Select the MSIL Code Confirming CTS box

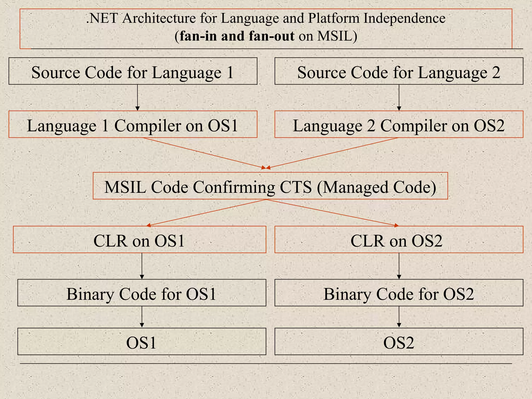[270, 186]
